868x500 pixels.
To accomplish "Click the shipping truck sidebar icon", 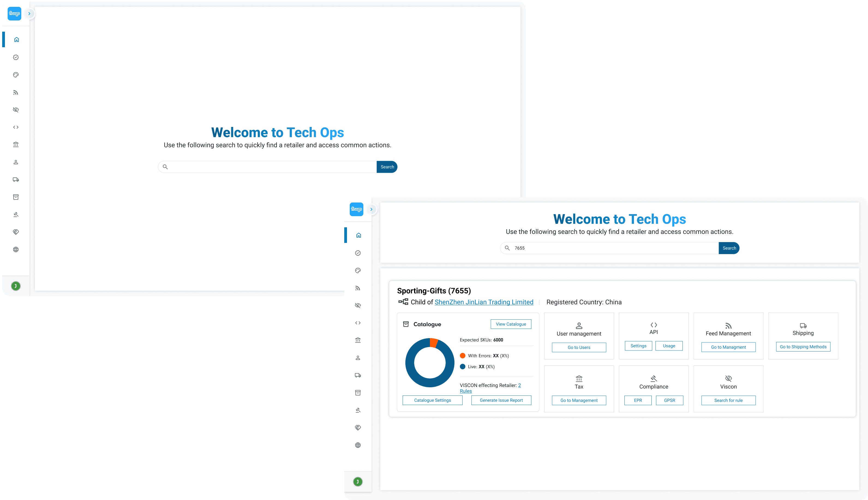I will point(16,180).
